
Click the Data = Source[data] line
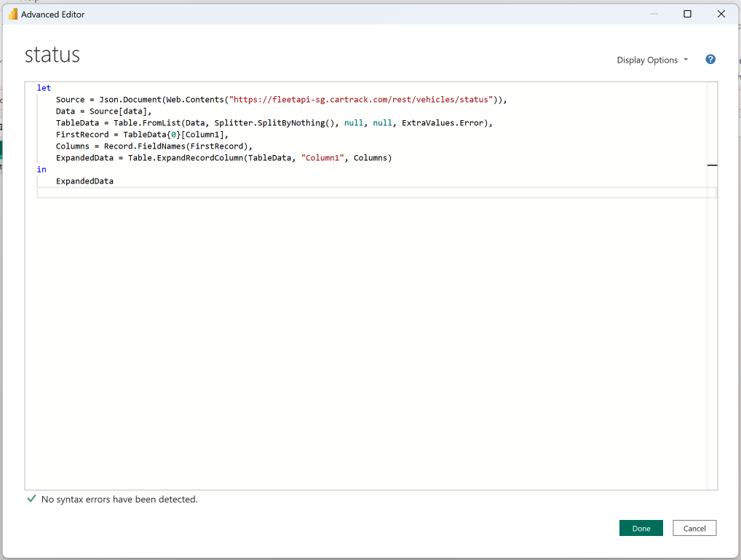pyautogui.click(x=104, y=111)
